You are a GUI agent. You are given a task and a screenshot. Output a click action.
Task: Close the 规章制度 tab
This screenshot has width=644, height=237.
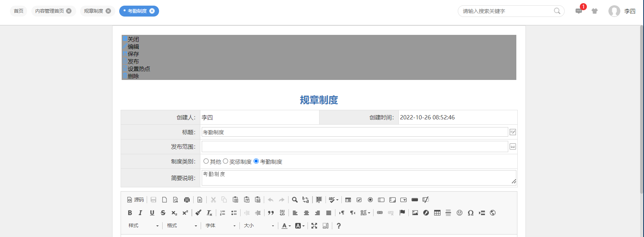[108, 11]
